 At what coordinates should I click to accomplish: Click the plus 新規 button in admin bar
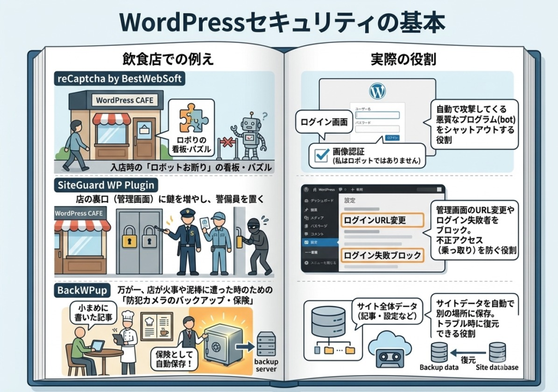(357, 189)
